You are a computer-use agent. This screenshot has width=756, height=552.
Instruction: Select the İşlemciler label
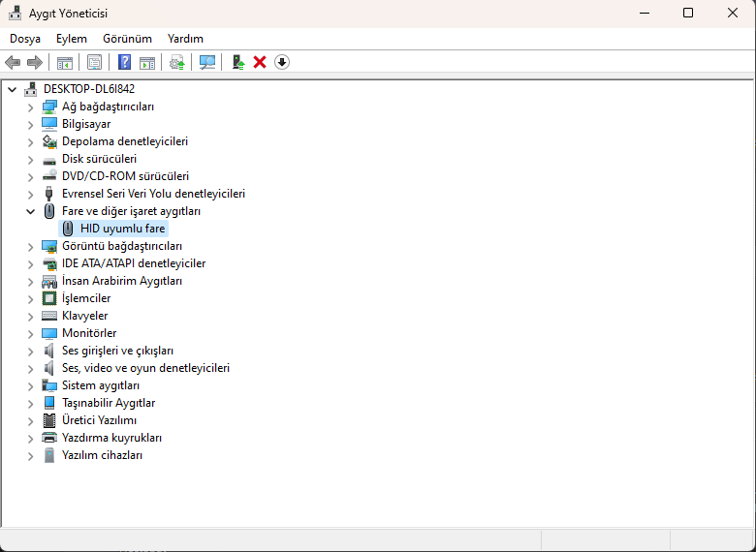click(86, 298)
